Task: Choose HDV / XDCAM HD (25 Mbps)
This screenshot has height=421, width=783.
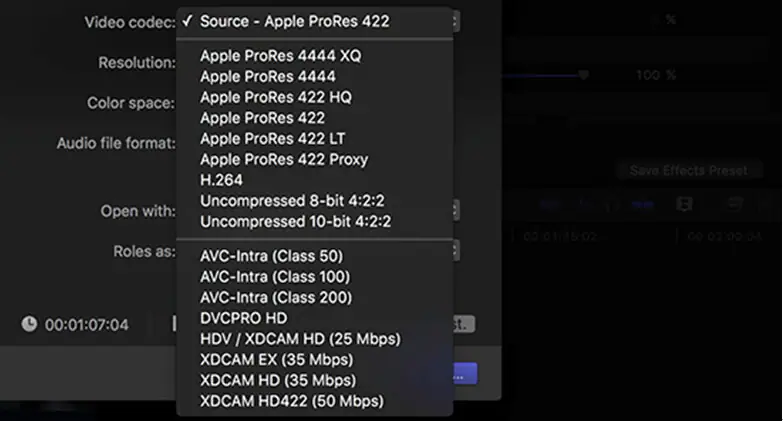Action: click(x=300, y=339)
